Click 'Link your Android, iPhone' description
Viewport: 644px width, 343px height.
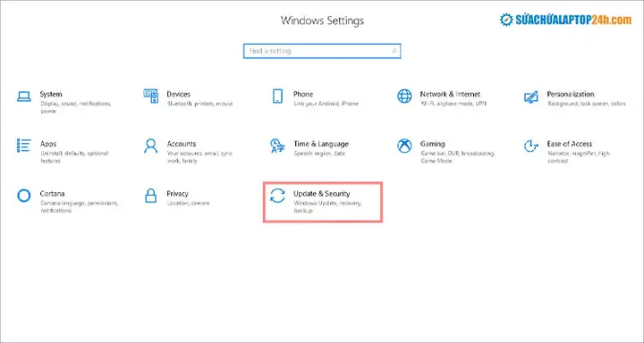[326, 104]
